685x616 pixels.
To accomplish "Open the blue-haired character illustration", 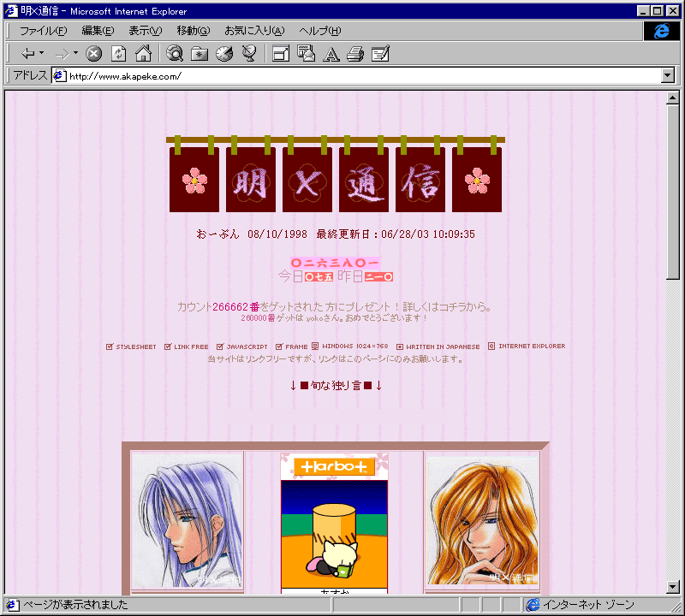I will [188, 520].
